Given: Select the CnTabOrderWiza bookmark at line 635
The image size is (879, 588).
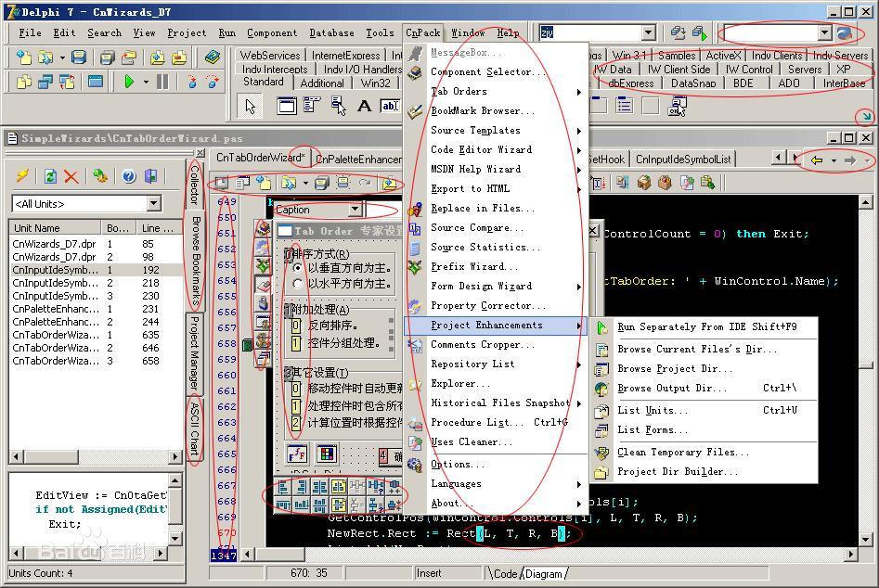Looking at the screenshot, I should point(96,335).
